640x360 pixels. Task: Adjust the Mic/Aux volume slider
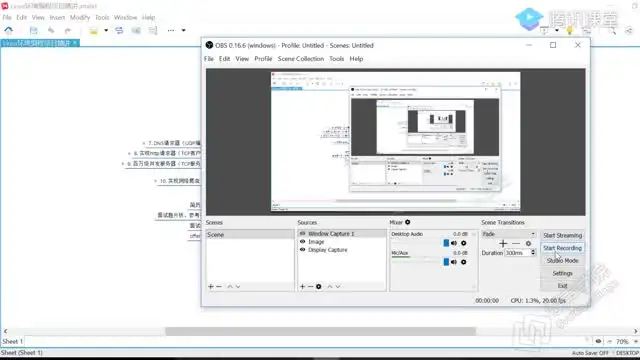446,262
